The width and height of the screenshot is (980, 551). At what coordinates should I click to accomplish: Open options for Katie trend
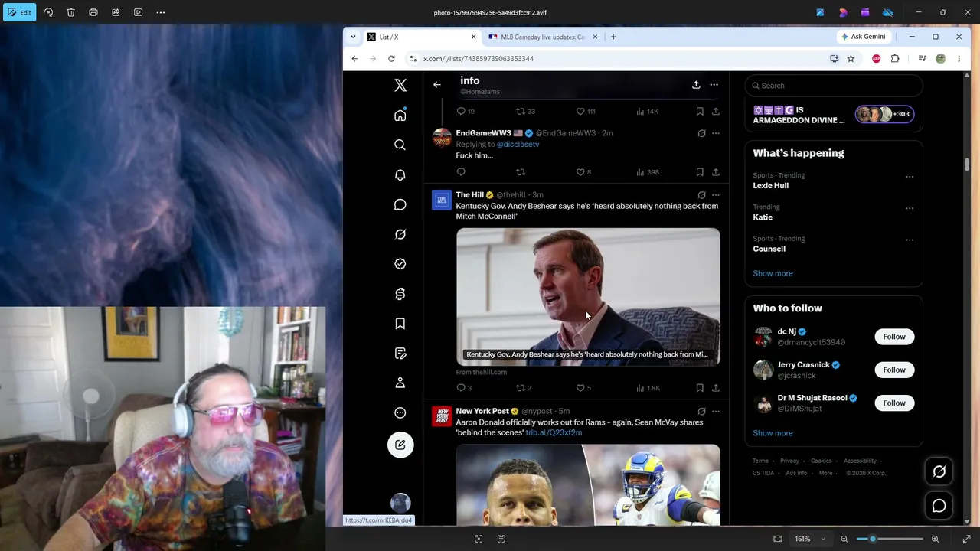click(910, 208)
